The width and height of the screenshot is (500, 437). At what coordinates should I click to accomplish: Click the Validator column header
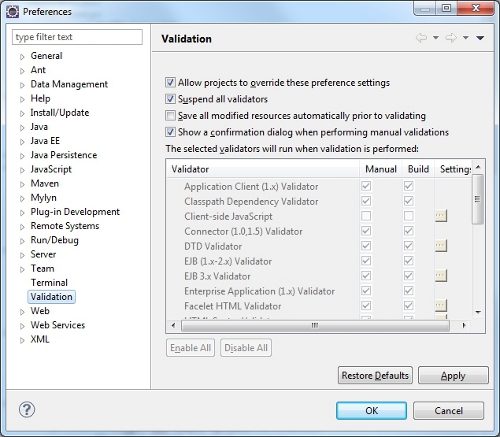(263, 169)
